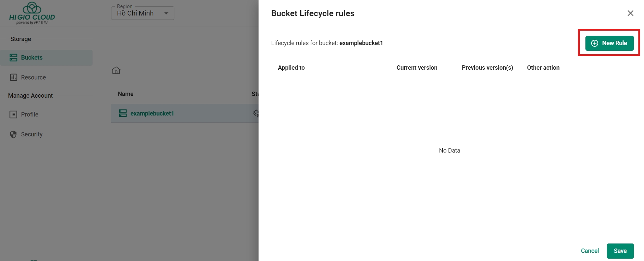
Task: Open the examplebucket1 bucket link
Action: (x=152, y=113)
